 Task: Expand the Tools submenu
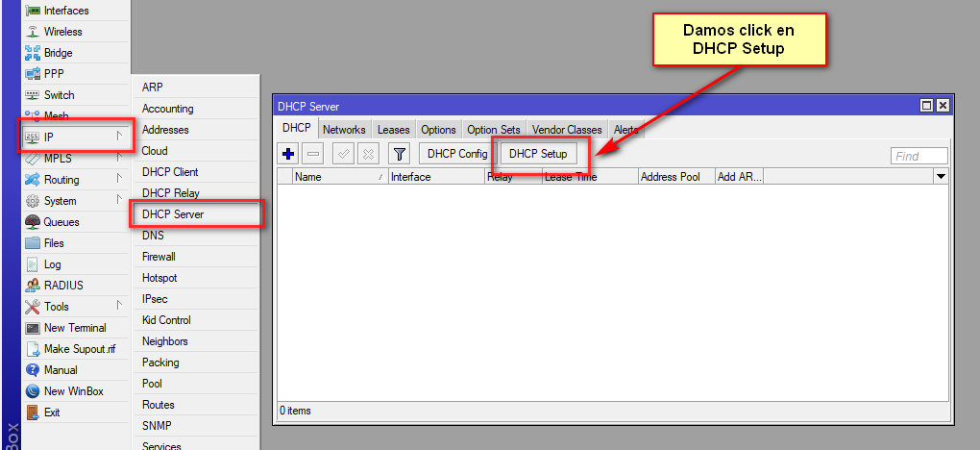click(x=119, y=306)
